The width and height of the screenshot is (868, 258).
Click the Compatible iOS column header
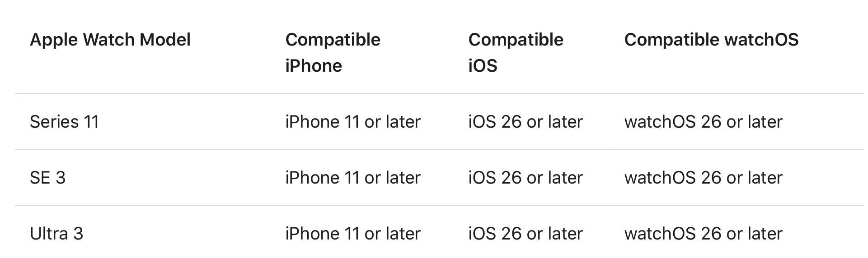click(516, 53)
